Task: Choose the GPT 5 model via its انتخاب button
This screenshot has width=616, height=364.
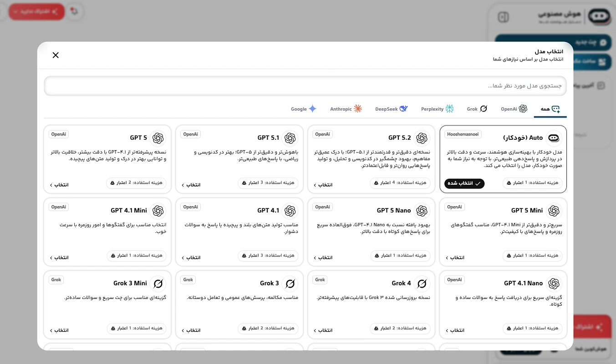Action: [x=59, y=185]
